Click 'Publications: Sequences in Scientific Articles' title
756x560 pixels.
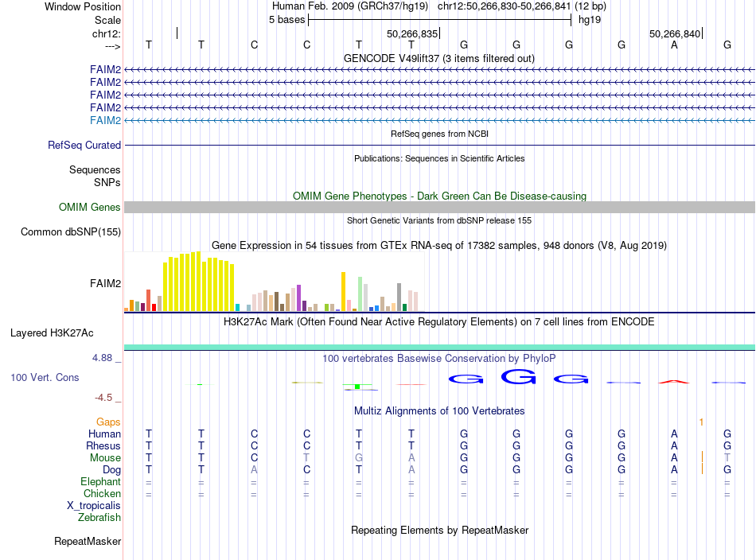tap(439, 158)
